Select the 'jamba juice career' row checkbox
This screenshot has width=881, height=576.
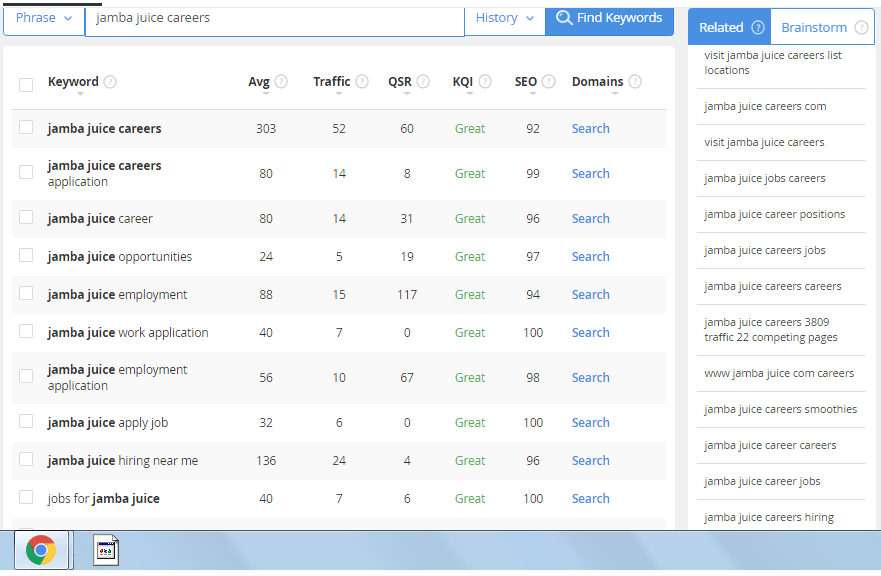pyautogui.click(x=26, y=217)
